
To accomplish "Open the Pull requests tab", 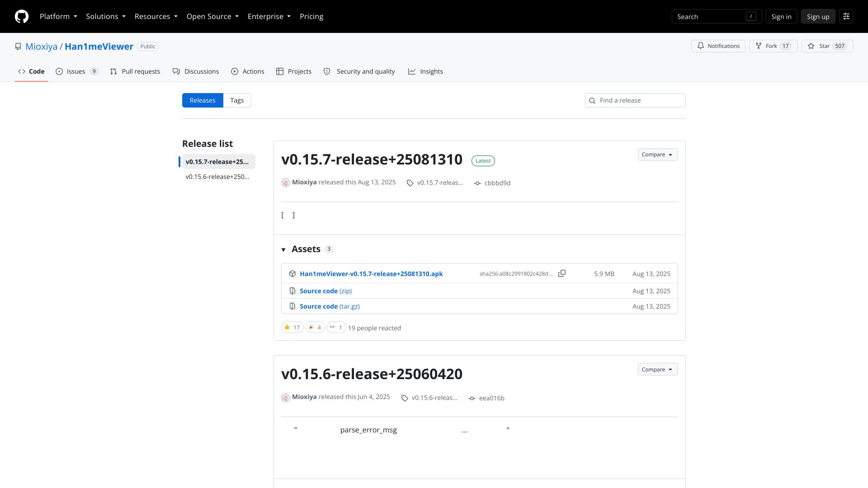I will point(135,71).
